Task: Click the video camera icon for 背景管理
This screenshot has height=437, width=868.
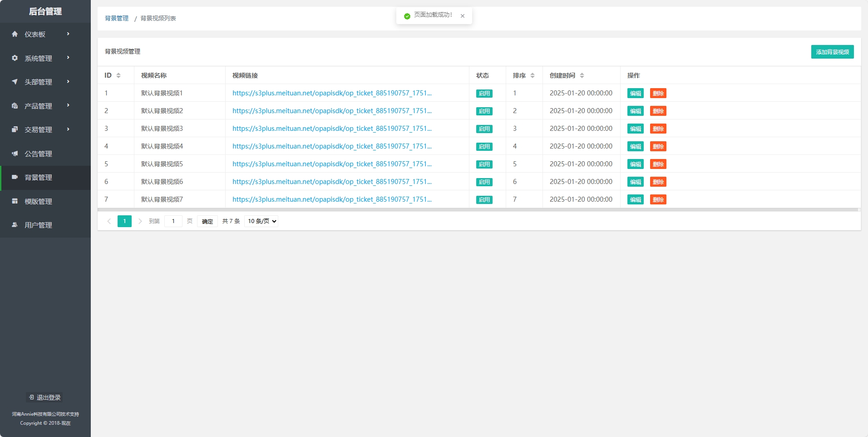Action: [x=15, y=177]
